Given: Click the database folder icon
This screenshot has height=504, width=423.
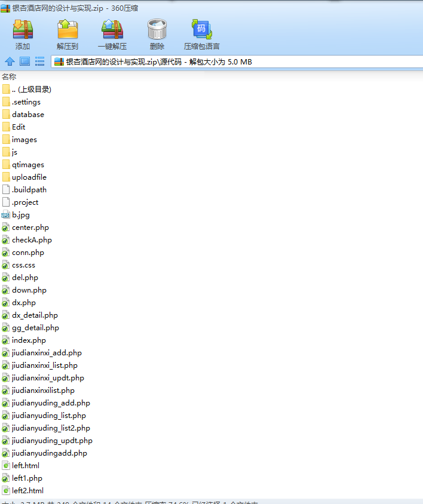Looking at the screenshot, I should point(6,115).
